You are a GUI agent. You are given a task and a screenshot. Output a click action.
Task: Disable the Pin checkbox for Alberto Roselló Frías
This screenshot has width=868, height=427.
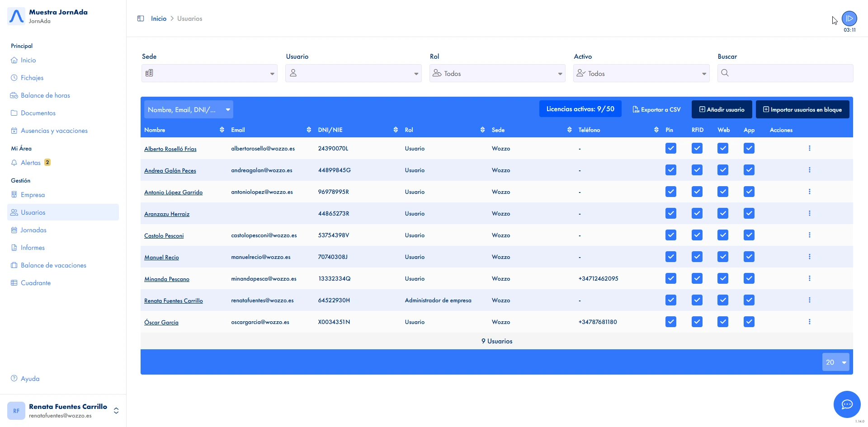[671, 148]
